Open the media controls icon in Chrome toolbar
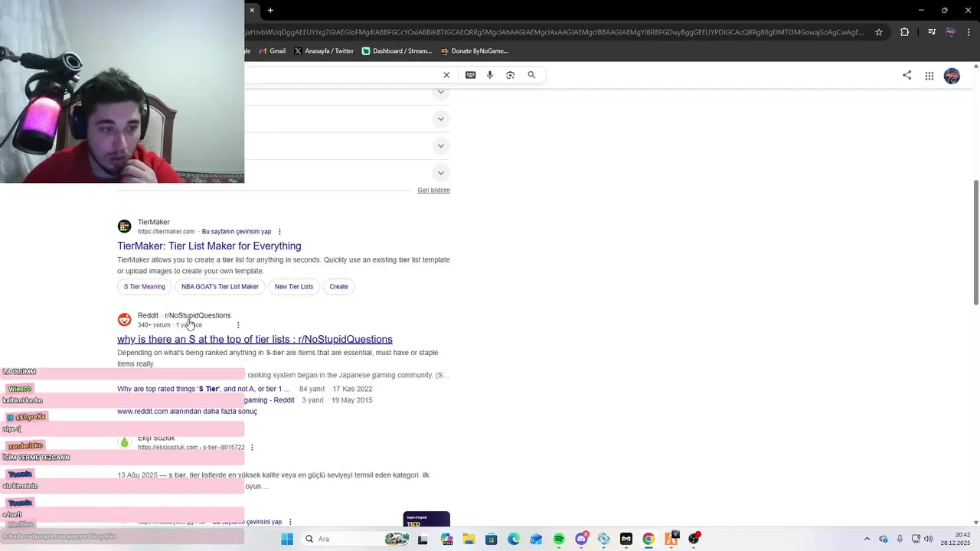The height and width of the screenshot is (551, 980). pyautogui.click(x=932, y=32)
